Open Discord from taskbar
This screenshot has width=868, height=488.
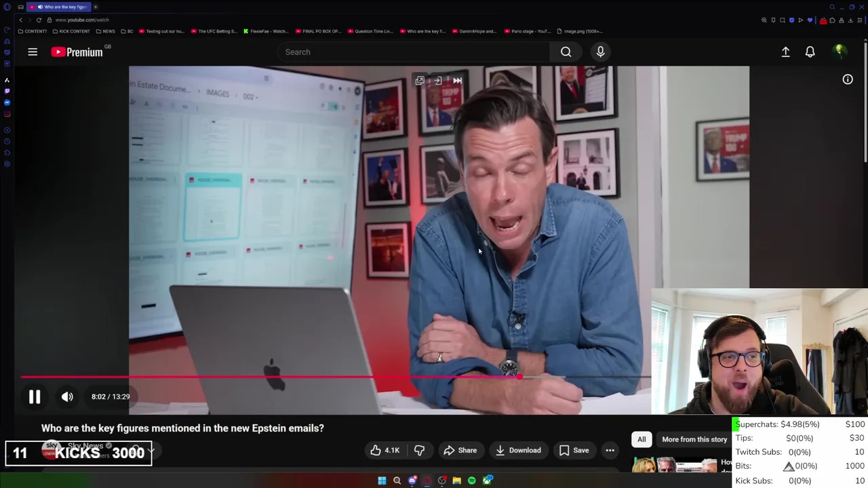click(412, 481)
